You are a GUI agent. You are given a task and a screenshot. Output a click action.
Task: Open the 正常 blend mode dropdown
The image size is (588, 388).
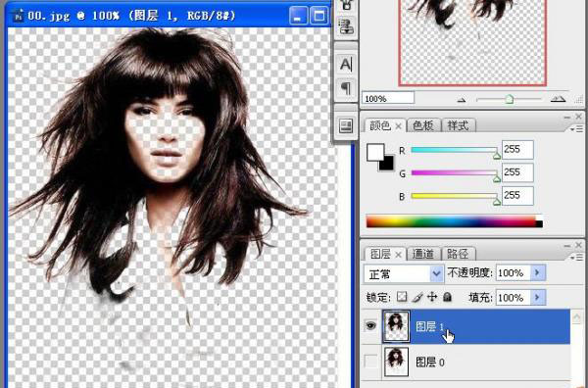[x=404, y=273]
